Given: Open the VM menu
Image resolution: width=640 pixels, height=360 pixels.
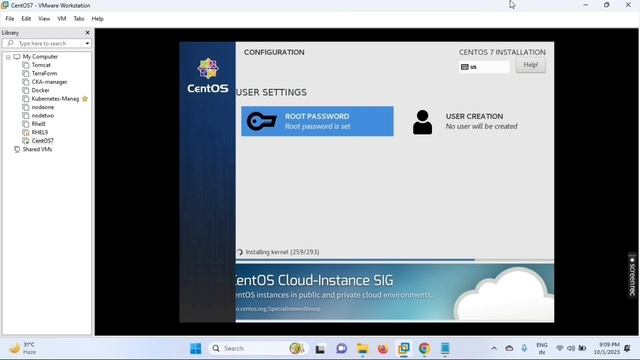Looking at the screenshot, I should coord(62,19).
